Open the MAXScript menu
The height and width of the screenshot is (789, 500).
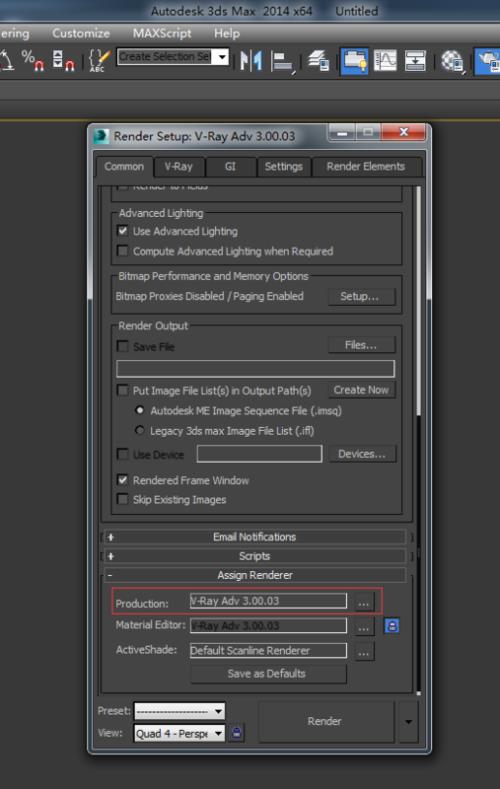[x=162, y=33]
